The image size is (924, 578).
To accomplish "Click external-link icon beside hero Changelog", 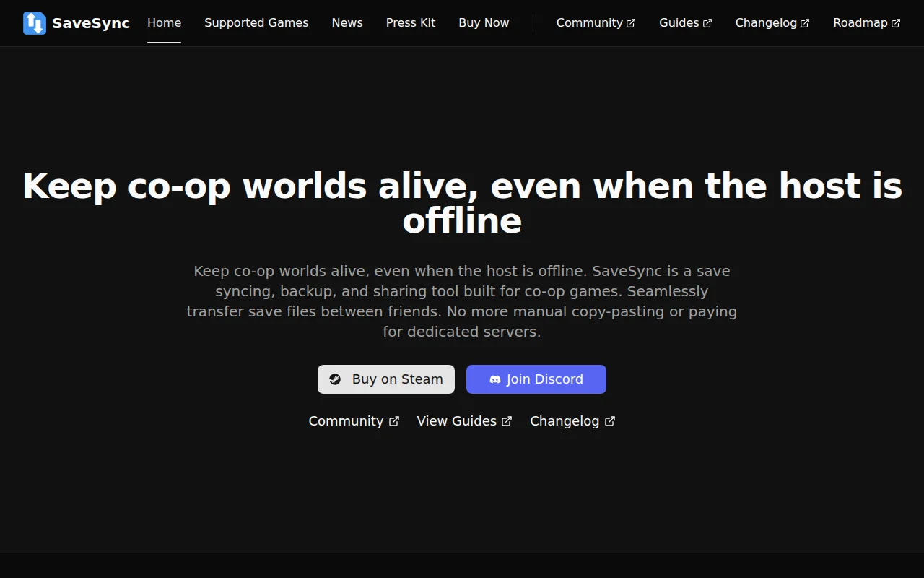I will [x=610, y=421].
